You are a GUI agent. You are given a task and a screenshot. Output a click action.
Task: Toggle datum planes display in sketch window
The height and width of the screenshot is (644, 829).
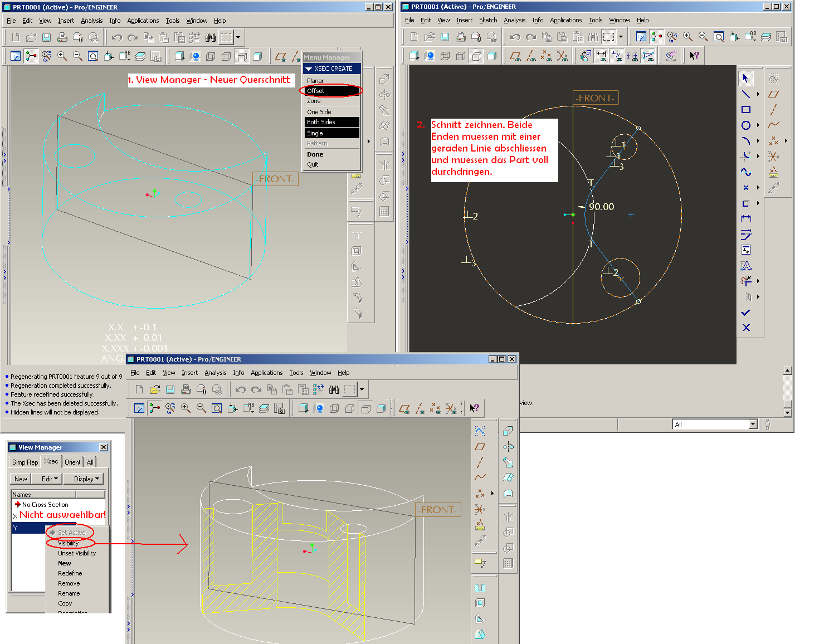point(515,55)
